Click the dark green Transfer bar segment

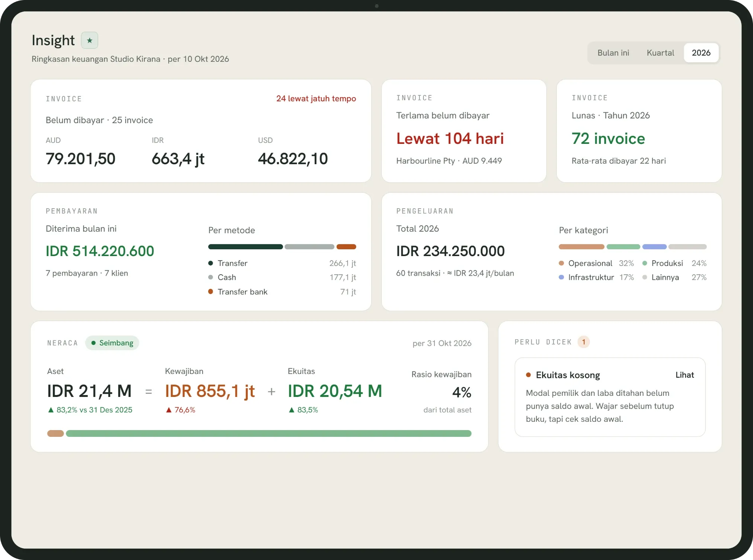coord(245,247)
